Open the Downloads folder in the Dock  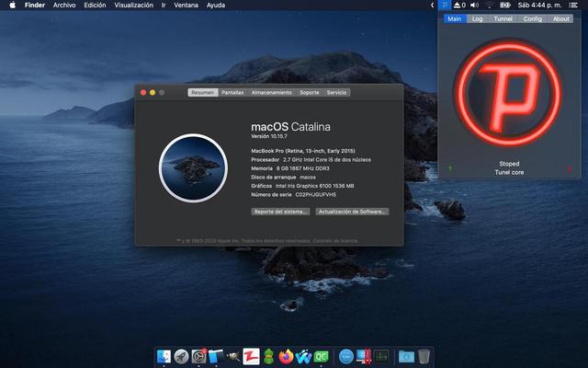pyautogui.click(x=406, y=356)
